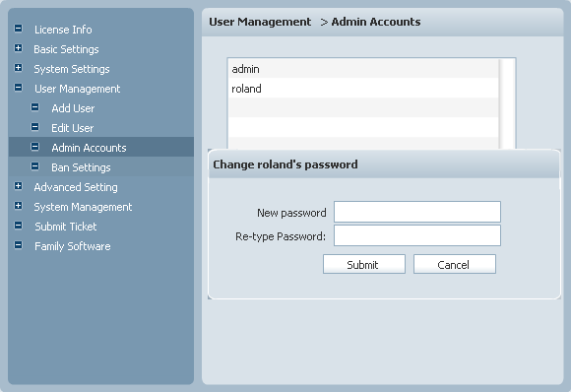571x392 pixels.
Task: Select the admin account row
Action: [363, 69]
